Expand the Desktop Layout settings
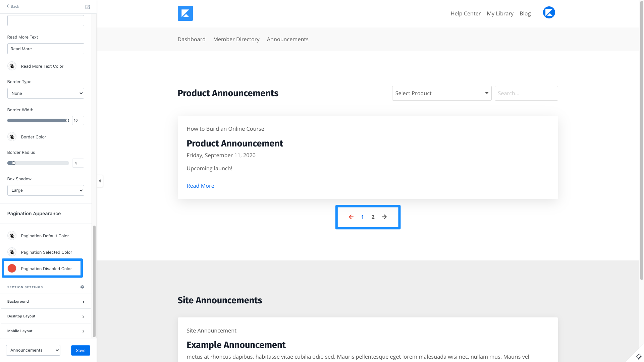The height and width of the screenshot is (362, 644). click(x=46, y=316)
